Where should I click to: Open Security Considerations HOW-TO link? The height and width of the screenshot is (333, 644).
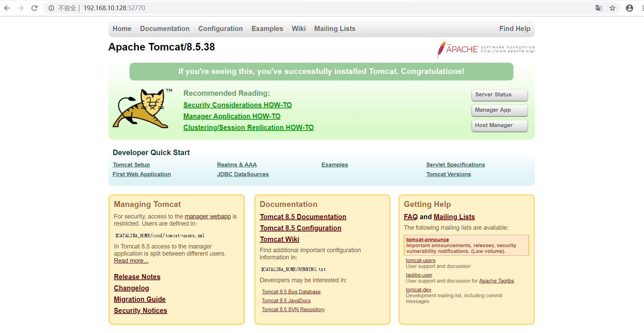tap(237, 105)
